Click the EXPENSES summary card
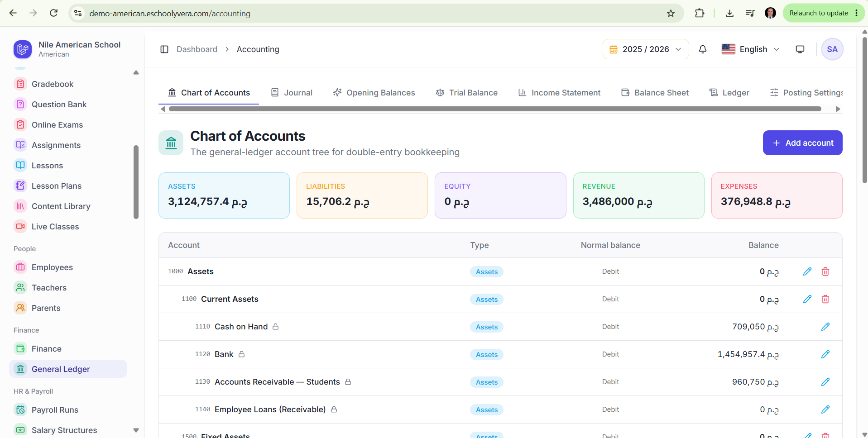The height and width of the screenshot is (438, 868). [x=777, y=195]
